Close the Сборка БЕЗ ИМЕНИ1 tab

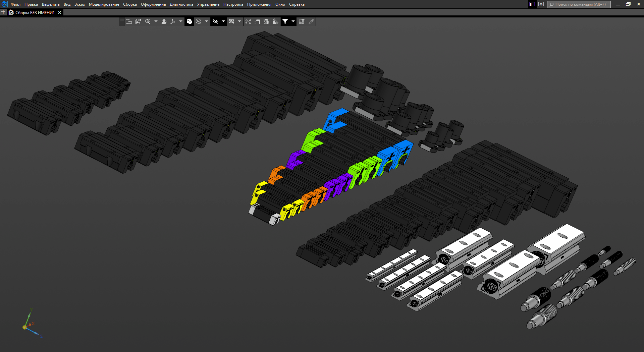(60, 12)
